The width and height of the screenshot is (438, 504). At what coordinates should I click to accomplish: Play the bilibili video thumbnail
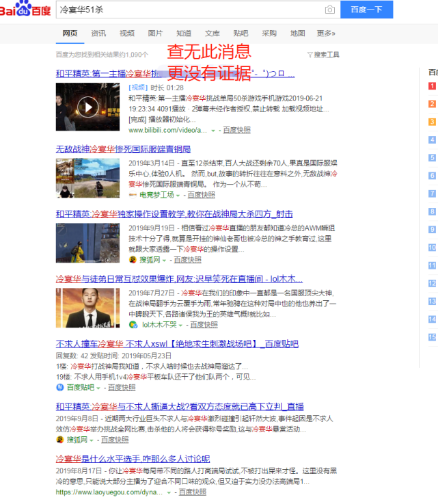click(x=87, y=107)
